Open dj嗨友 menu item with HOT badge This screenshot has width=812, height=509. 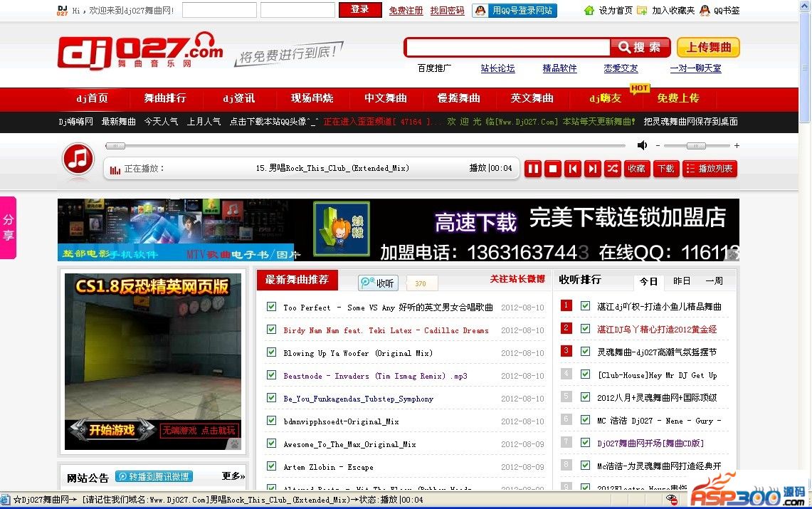[x=606, y=98]
